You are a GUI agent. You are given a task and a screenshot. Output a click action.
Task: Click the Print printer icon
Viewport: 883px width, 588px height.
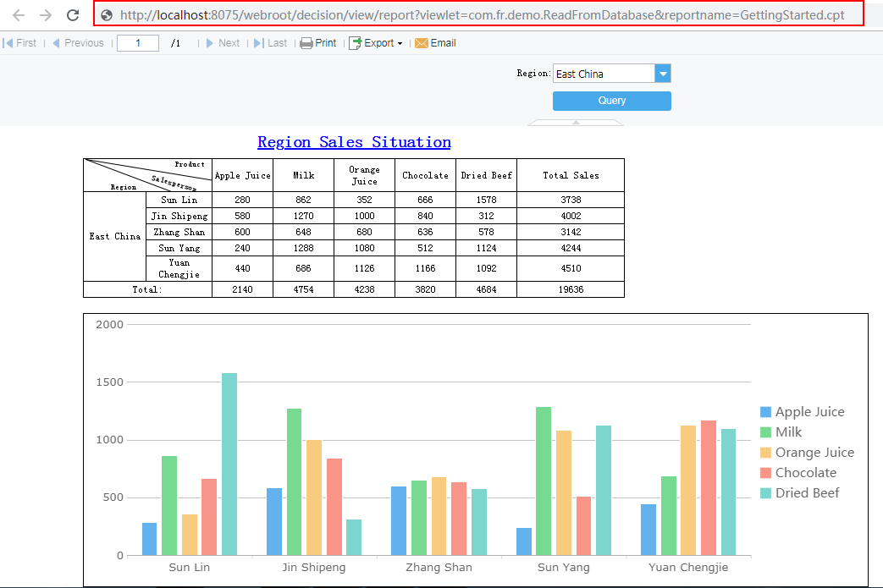click(x=306, y=43)
